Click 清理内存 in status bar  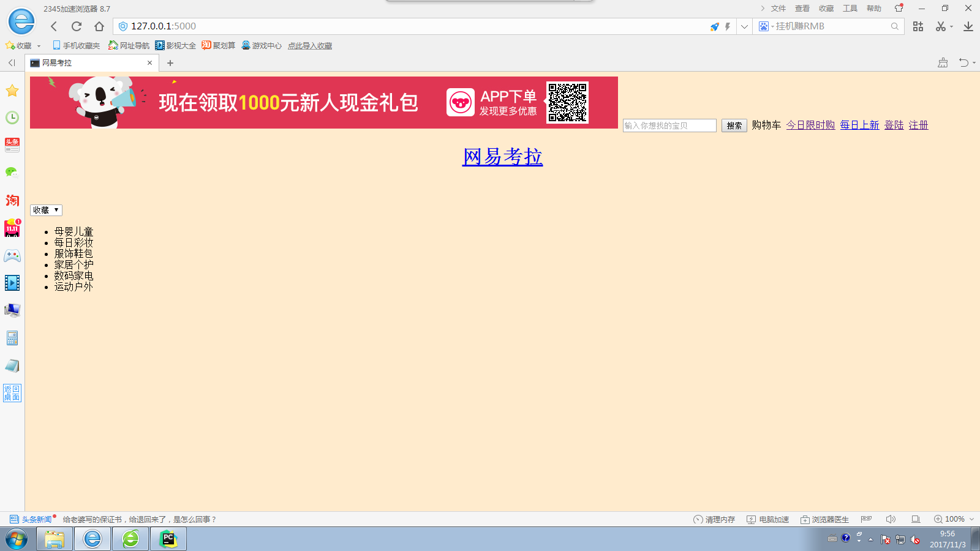[x=714, y=519]
